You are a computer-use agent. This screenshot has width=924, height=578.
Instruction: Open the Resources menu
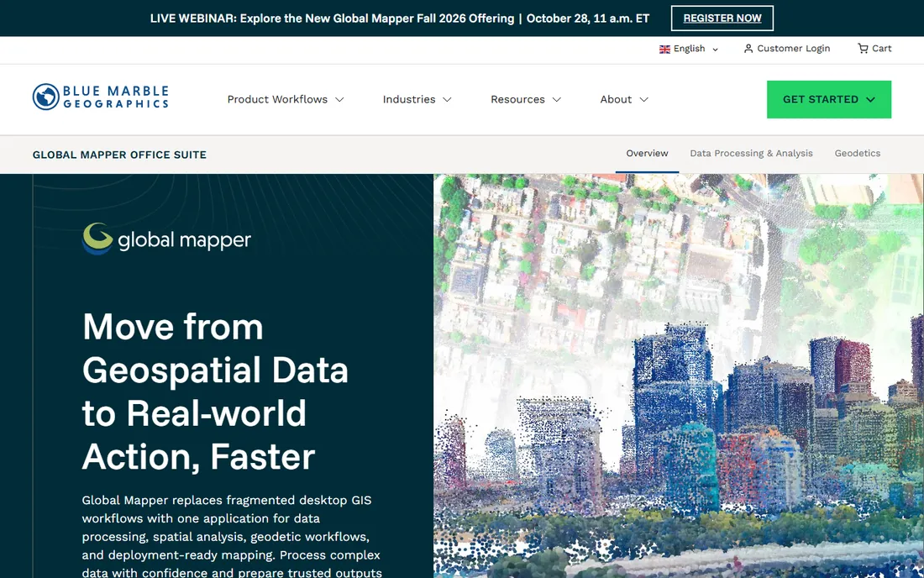(x=526, y=100)
